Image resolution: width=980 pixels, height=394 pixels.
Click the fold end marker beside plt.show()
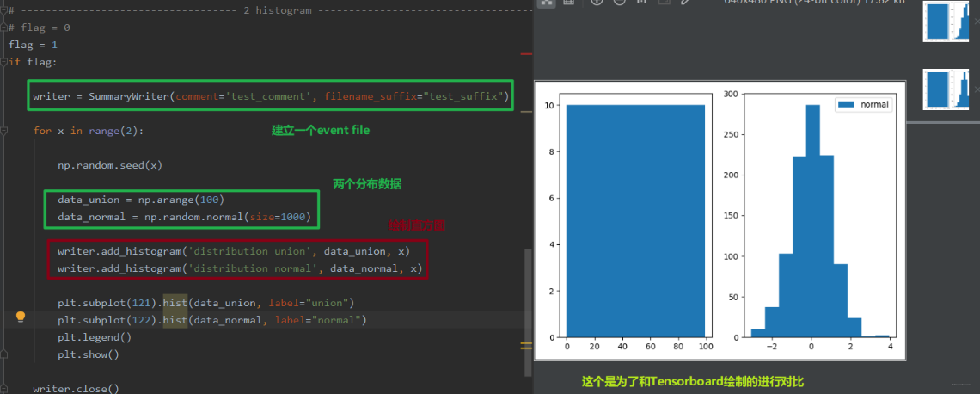[x=3, y=354]
